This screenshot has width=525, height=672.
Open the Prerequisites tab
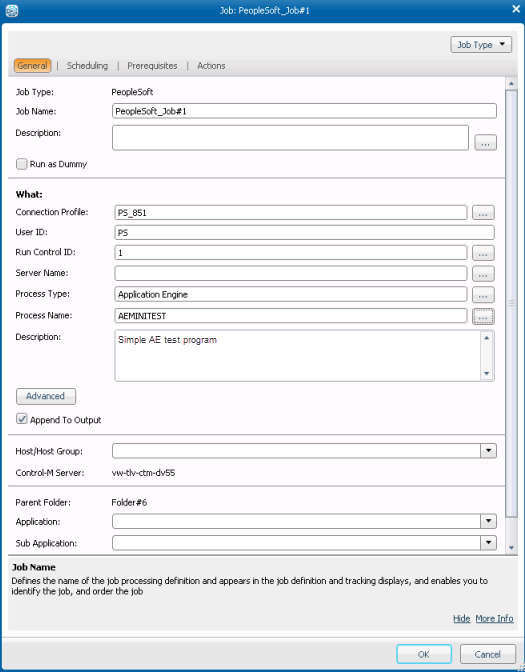coord(152,66)
